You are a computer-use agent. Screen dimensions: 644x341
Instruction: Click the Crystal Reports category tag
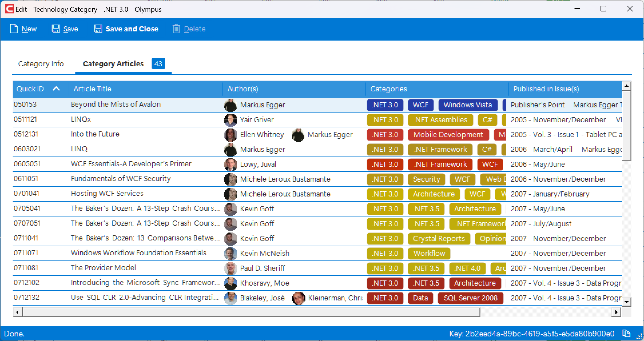tap(439, 238)
